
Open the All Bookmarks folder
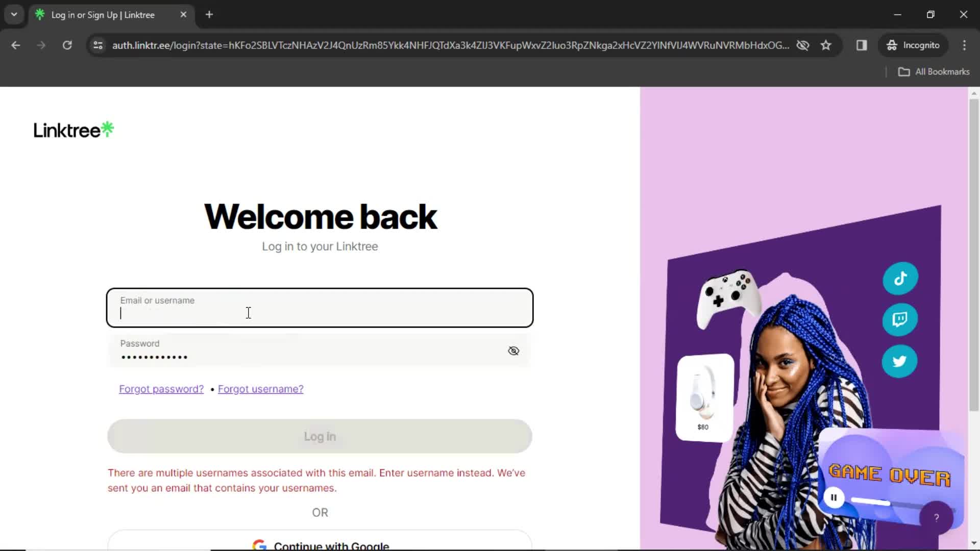934,72
